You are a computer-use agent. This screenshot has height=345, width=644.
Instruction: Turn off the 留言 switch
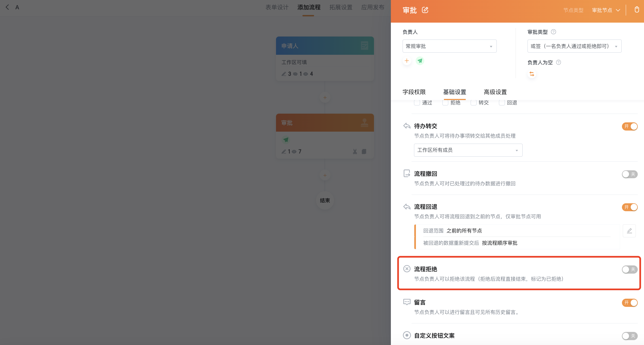coord(630,303)
